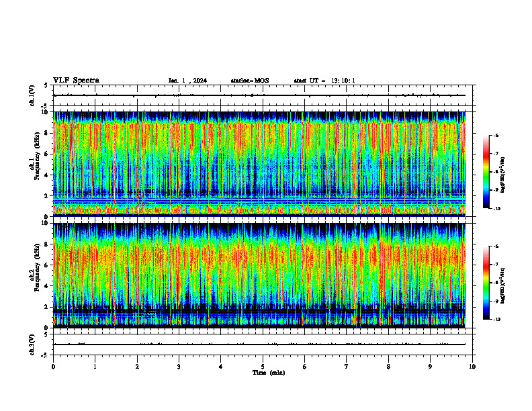
Task: Click "-10" on the ch.1 color scale
Action: pos(496,209)
